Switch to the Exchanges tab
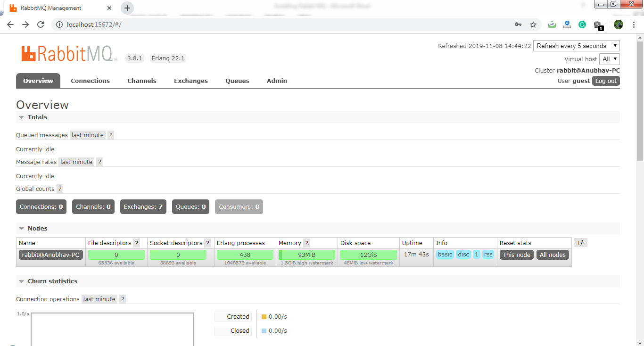The width and height of the screenshot is (644, 346). (x=191, y=81)
